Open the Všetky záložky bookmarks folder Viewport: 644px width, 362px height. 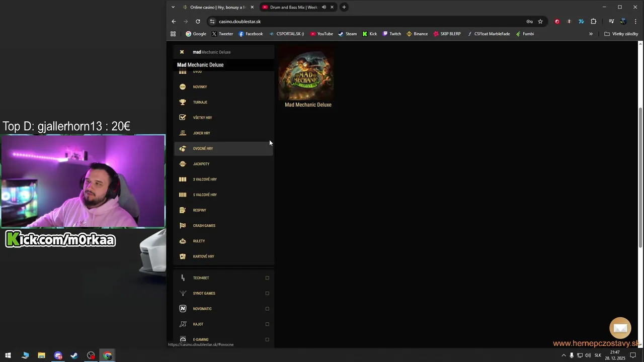point(621,34)
